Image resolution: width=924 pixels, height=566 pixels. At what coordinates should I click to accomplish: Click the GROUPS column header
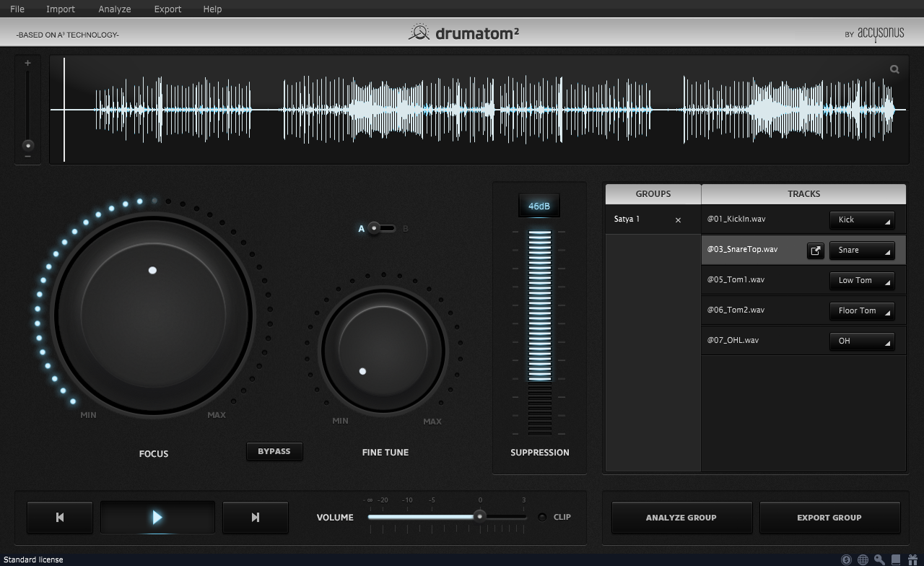[x=653, y=193]
